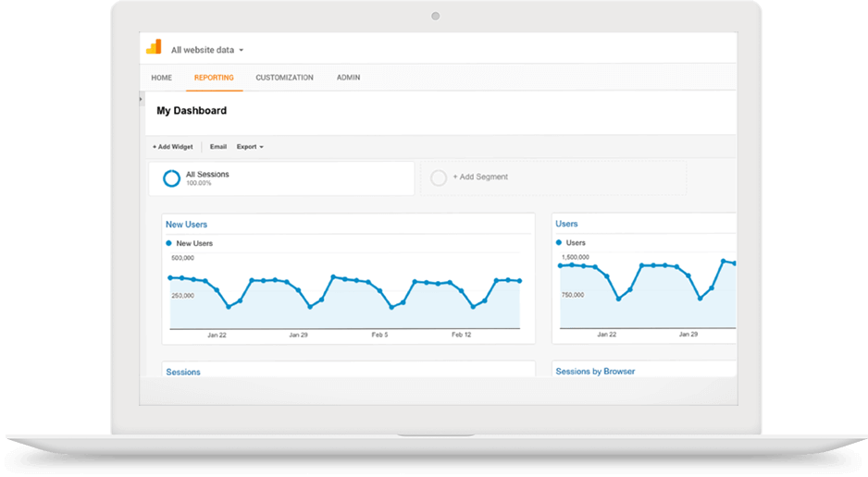Open the Export dropdown menu
The width and height of the screenshot is (868, 477).
[250, 147]
